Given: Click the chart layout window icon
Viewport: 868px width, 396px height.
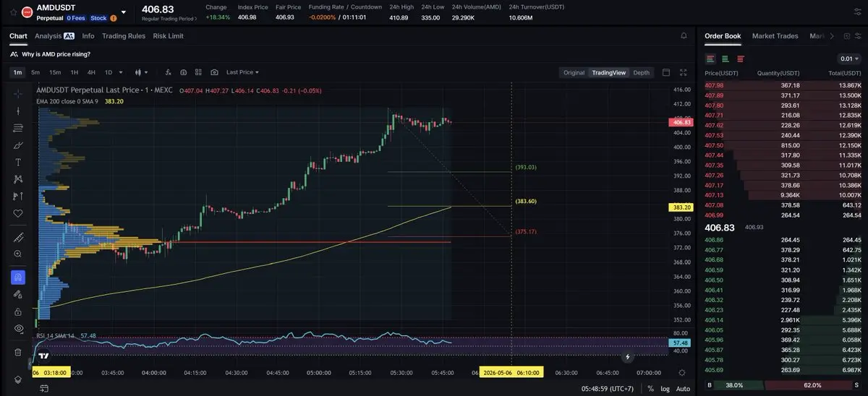Looking at the screenshot, I should point(665,72).
